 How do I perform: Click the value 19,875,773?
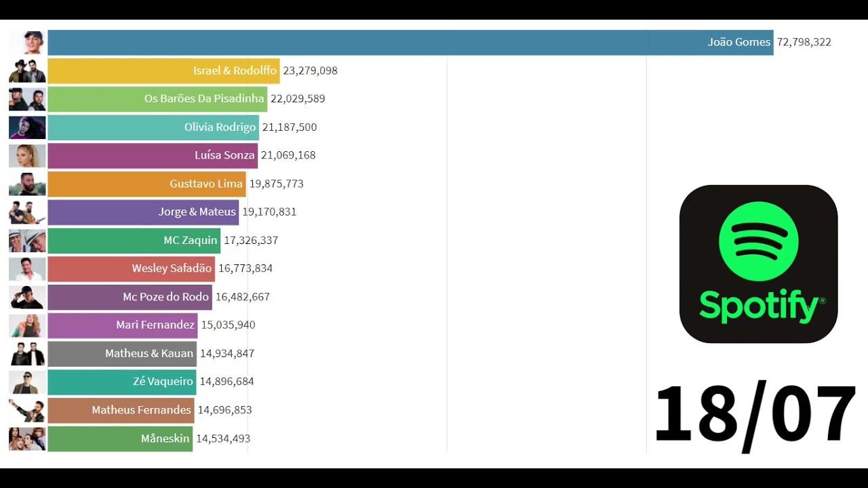[x=277, y=184]
